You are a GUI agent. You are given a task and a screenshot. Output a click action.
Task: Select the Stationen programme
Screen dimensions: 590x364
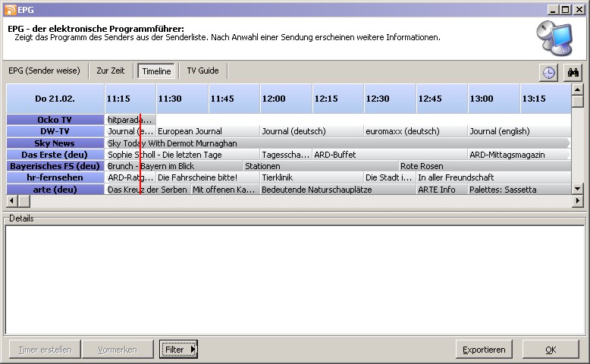[x=321, y=166]
